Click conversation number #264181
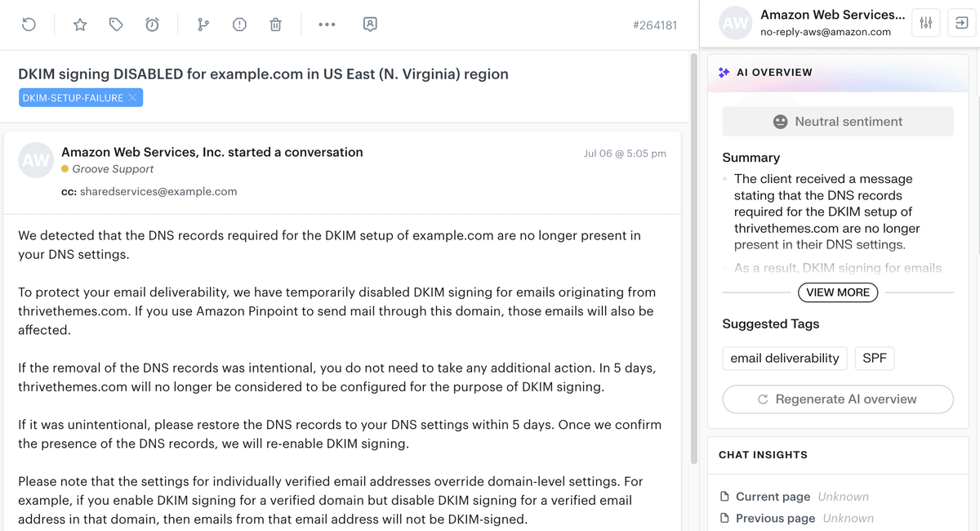The image size is (980, 531). coord(655,25)
